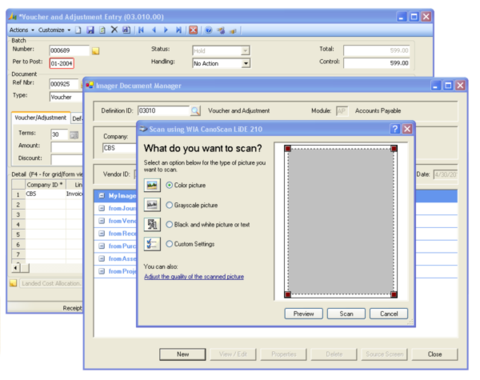
Task: Click the gray scan preview area
Action: coord(341,221)
